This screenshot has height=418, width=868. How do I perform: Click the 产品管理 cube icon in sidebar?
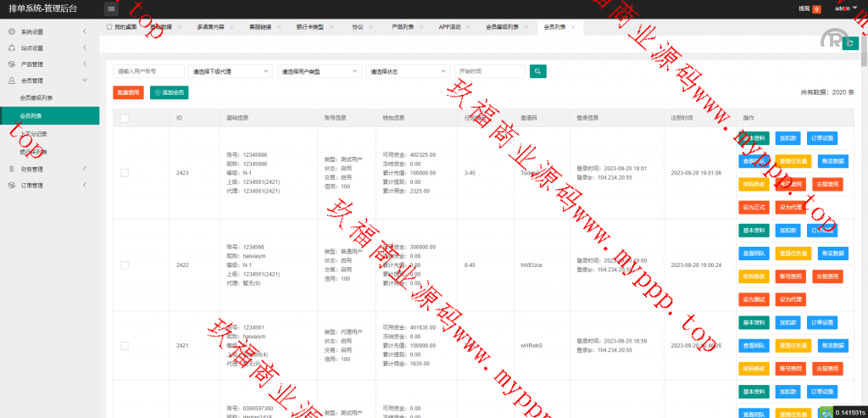pos(11,64)
